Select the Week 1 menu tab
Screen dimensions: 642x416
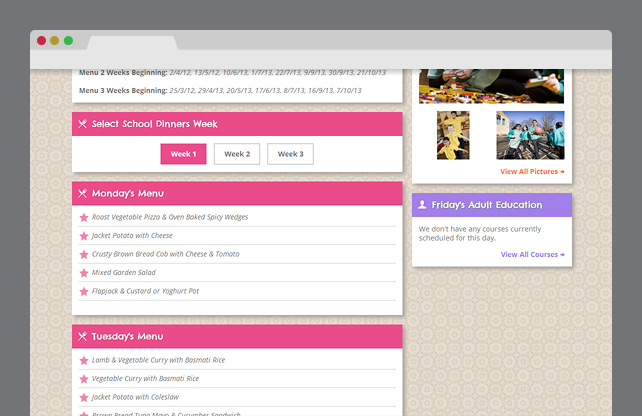click(x=183, y=154)
